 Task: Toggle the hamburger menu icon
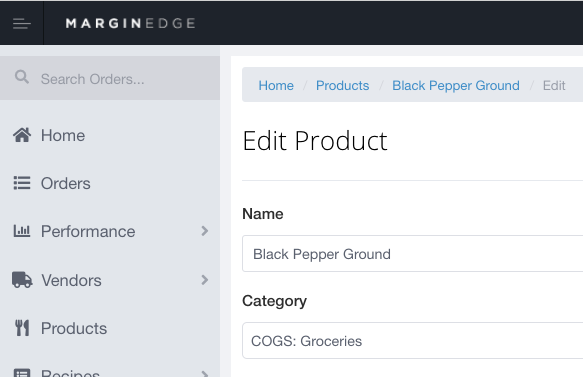(22, 23)
